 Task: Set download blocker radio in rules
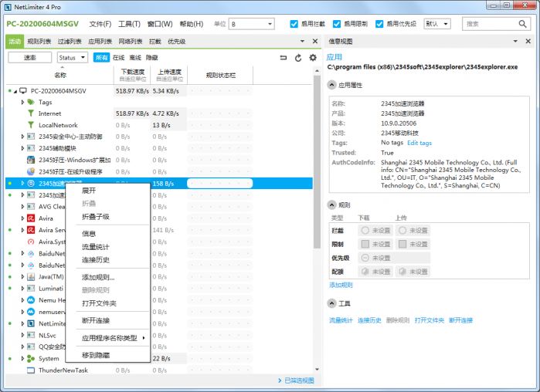coord(365,231)
